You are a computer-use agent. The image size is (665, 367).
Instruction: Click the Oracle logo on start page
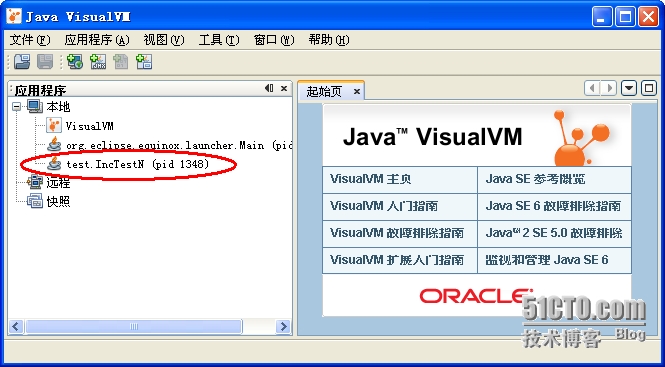tap(476, 296)
